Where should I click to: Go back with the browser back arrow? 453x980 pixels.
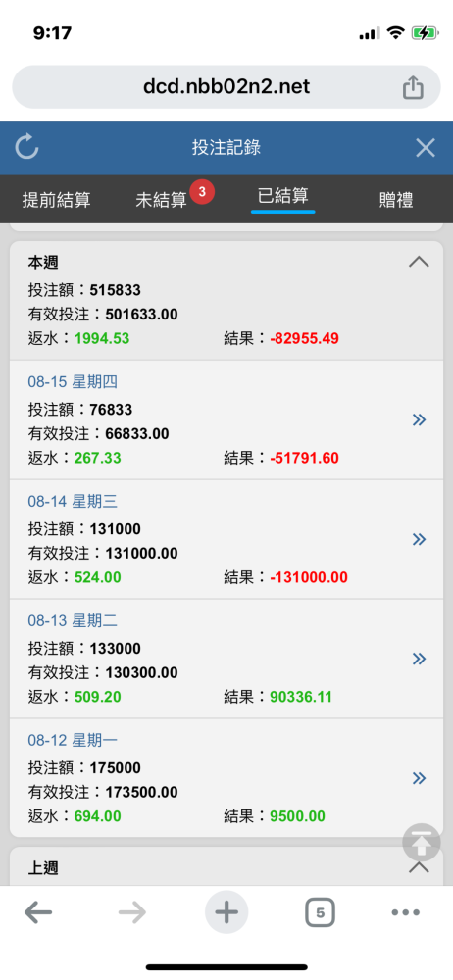coord(38,913)
